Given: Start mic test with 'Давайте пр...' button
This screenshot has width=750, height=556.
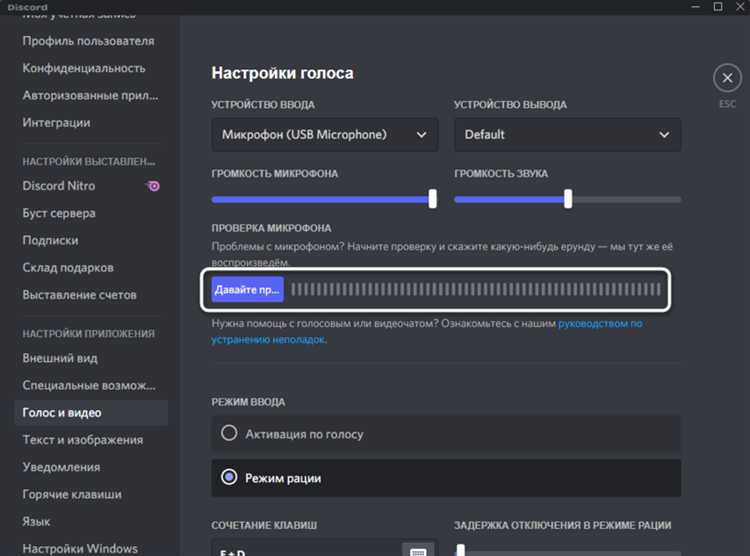Looking at the screenshot, I should pos(247,289).
